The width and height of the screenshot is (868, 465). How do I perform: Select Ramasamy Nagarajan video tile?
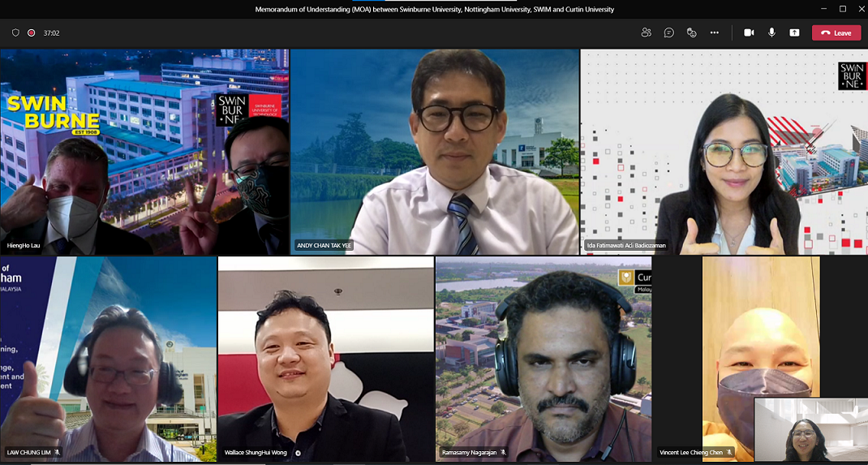[544, 359]
